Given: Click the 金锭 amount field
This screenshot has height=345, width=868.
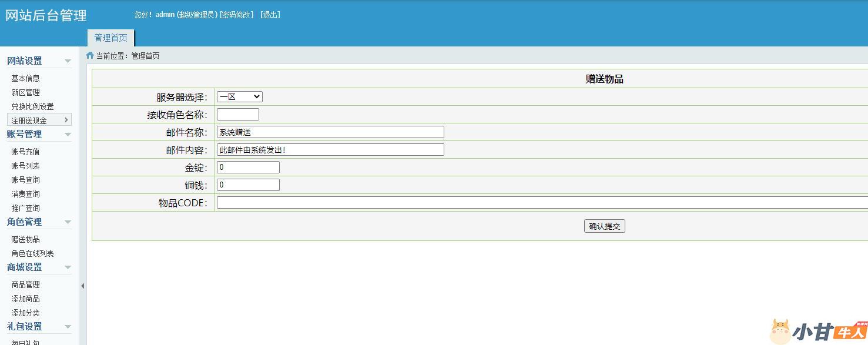Looking at the screenshot, I should point(248,167).
